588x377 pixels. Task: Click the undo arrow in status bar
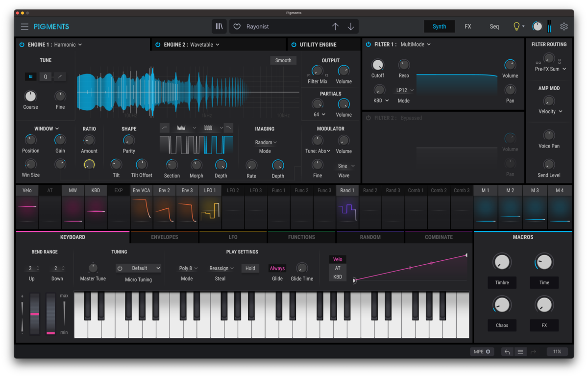pos(507,352)
